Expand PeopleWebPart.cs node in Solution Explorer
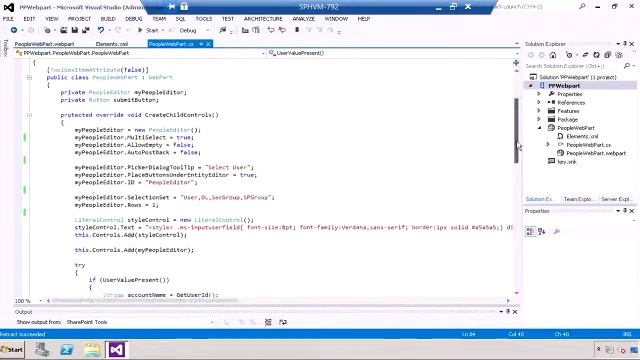 pyautogui.click(x=548, y=144)
